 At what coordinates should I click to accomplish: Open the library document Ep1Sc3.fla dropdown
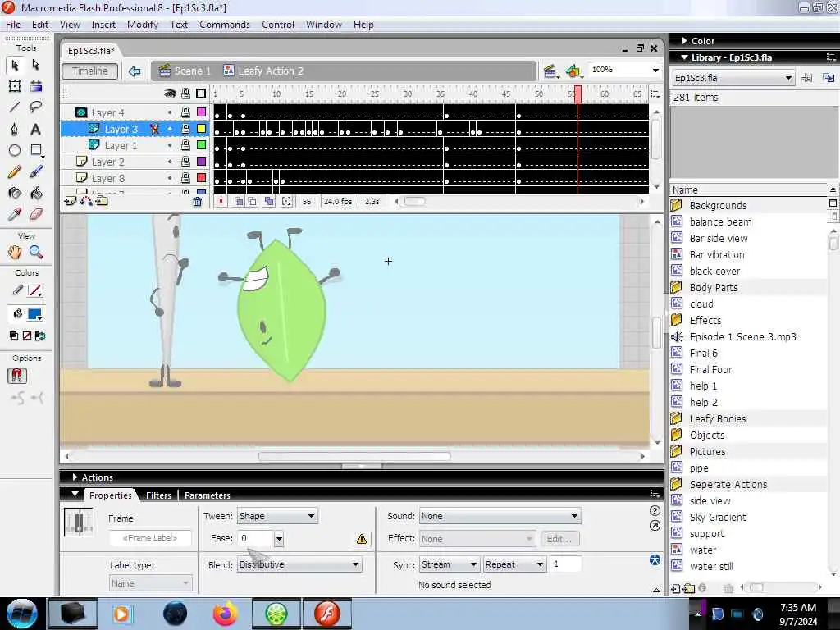click(733, 78)
